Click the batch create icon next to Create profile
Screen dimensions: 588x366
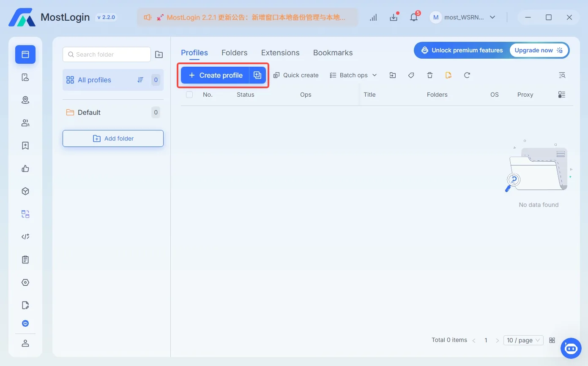coord(257,75)
